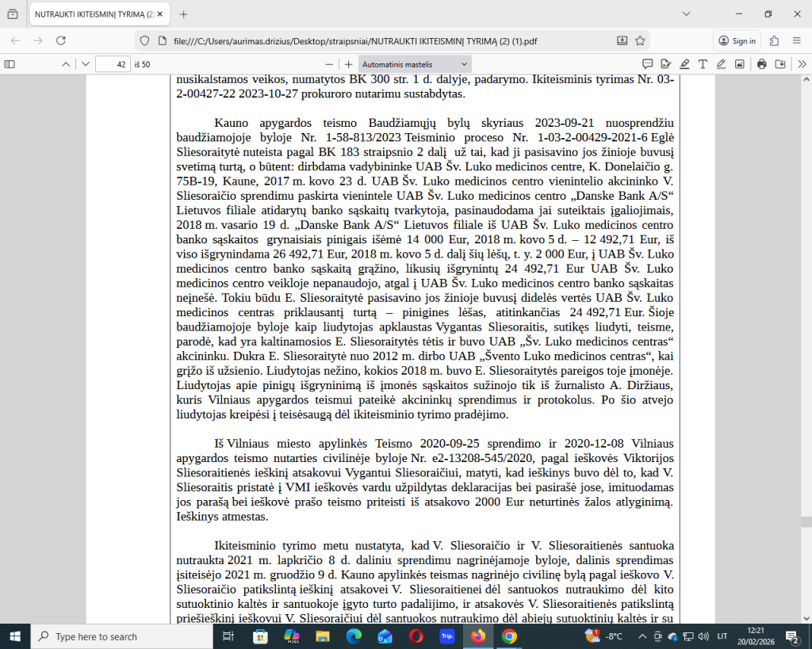Toggle the PDF sidebar panel
Screen dimensions: 812x649
10,64
